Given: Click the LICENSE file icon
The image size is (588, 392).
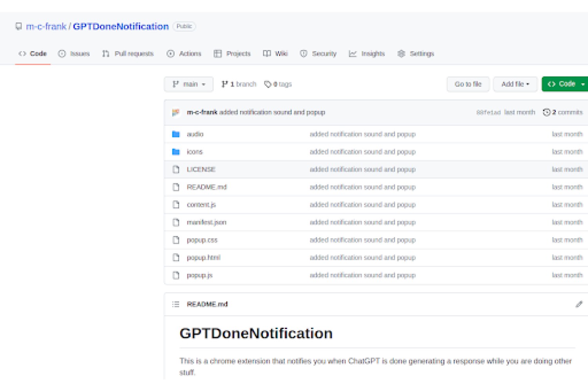Looking at the screenshot, I should (176, 169).
